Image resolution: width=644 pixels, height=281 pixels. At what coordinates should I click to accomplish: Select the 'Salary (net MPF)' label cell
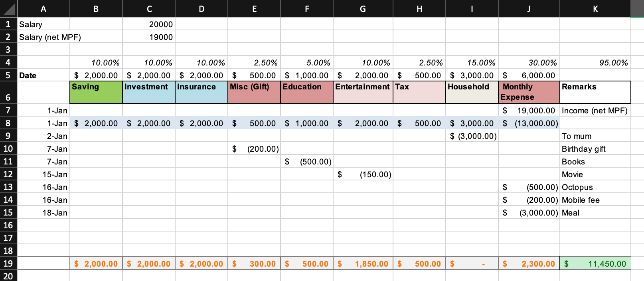(x=44, y=37)
